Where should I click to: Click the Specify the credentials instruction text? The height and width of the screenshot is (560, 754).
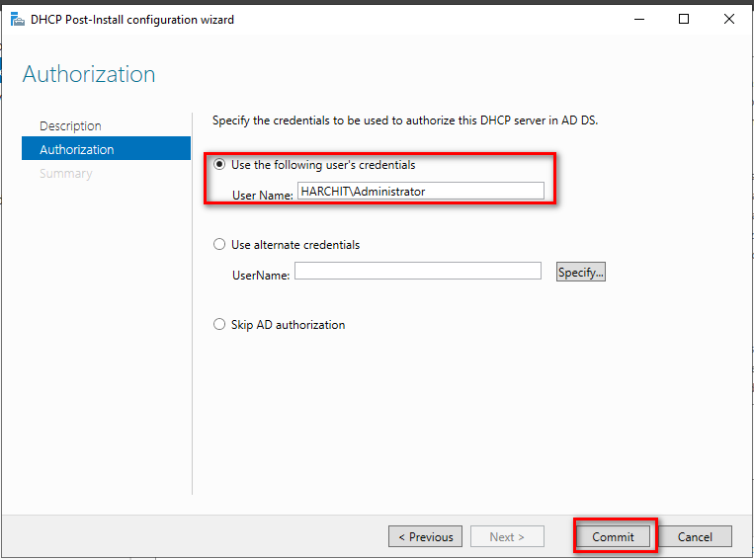tap(405, 120)
